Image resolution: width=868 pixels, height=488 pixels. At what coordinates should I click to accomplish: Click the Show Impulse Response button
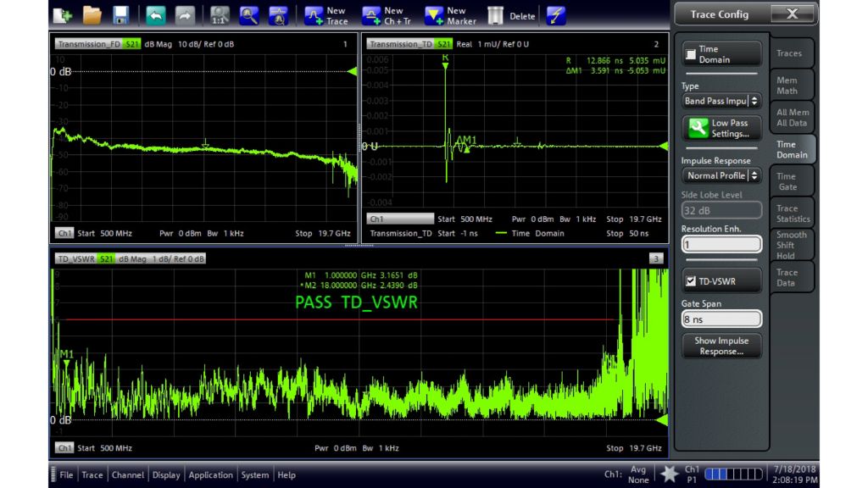(x=721, y=346)
